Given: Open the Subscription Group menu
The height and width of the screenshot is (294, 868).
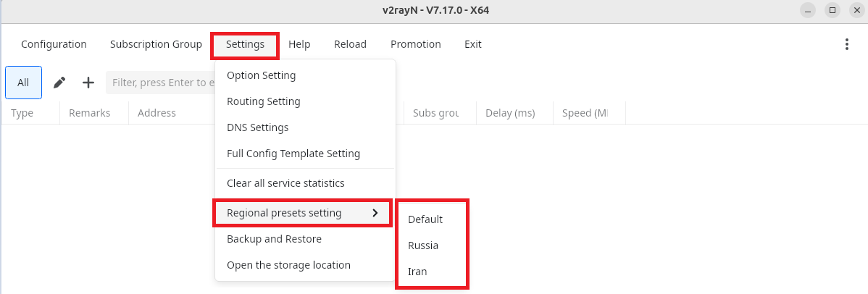Looking at the screenshot, I should [x=156, y=44].
